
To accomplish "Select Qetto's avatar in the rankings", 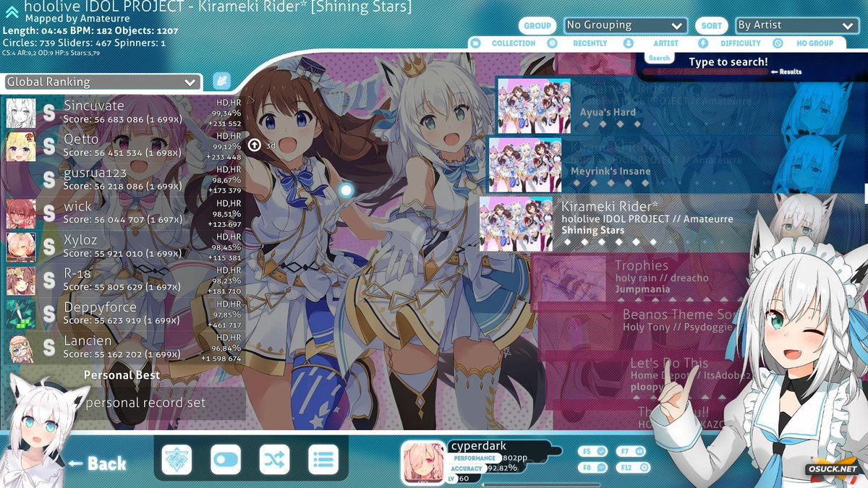I will coord(20,146).
